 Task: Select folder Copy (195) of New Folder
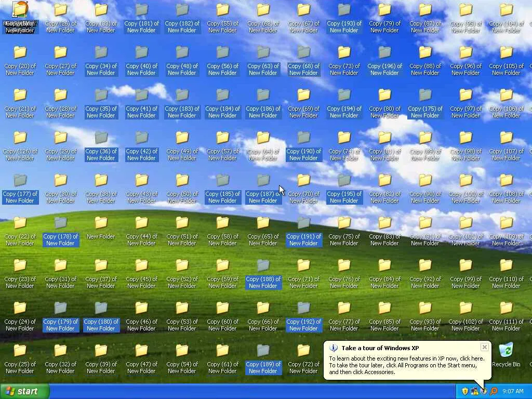pos(344,189)
